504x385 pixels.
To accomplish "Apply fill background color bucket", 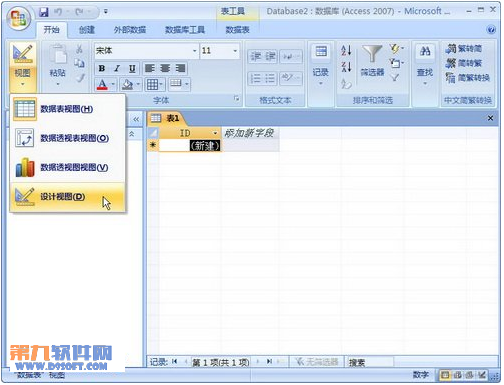I will pos(127,84).
